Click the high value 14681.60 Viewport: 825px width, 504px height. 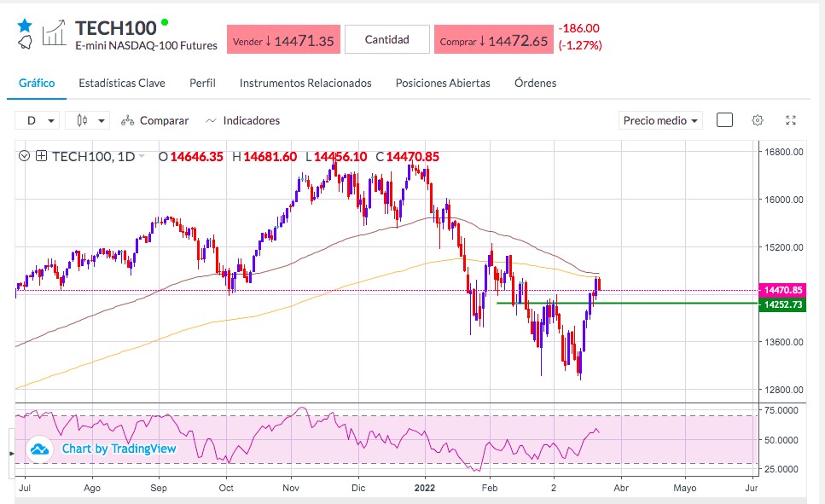[x=270, y=157]
